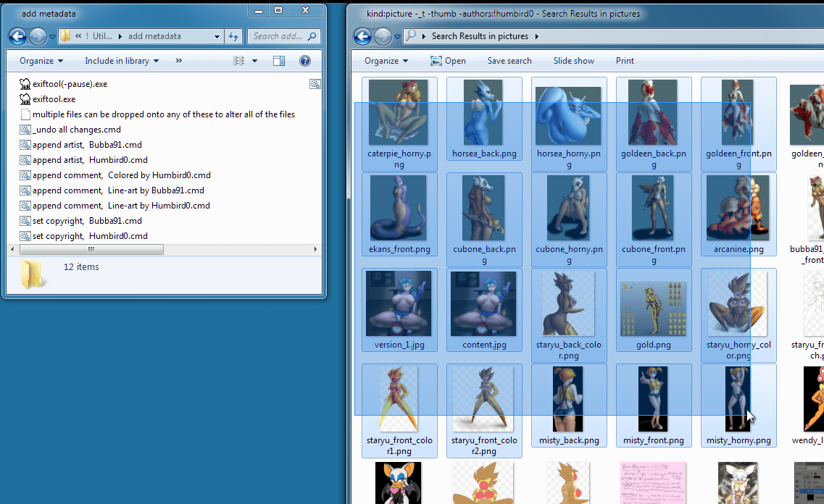
Task: Click the back arrow in add metadata window
Action: pos(18,36)
